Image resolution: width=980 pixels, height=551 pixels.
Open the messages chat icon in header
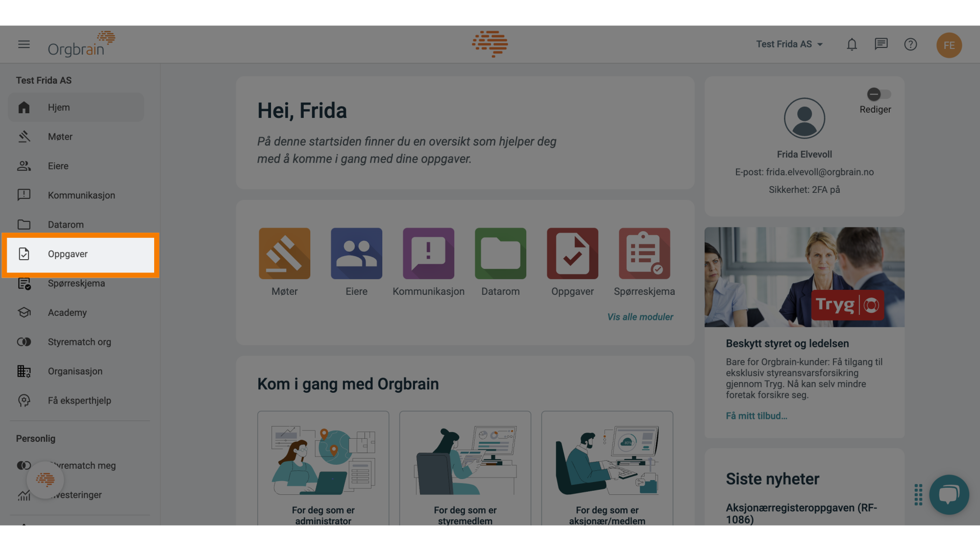[x=881, y=44]
